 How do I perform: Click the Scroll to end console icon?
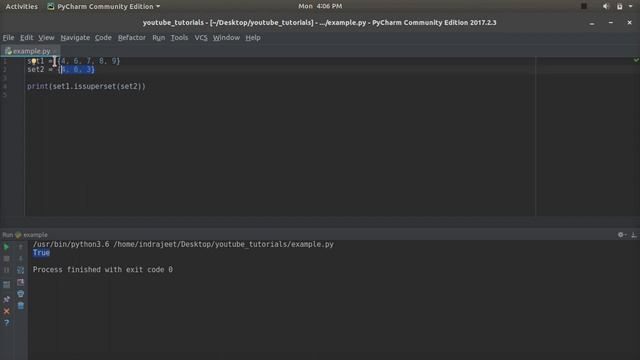pyautogui.click(x=20, y=282)
